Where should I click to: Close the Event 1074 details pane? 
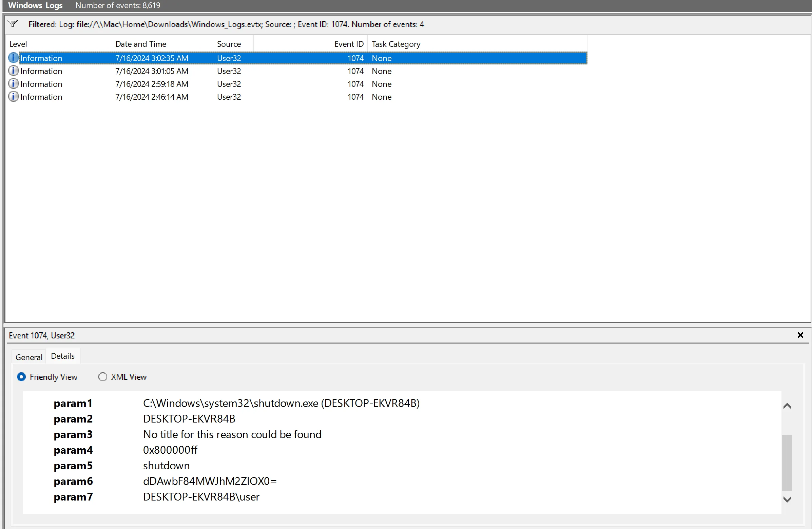click(x=800, y=335)
